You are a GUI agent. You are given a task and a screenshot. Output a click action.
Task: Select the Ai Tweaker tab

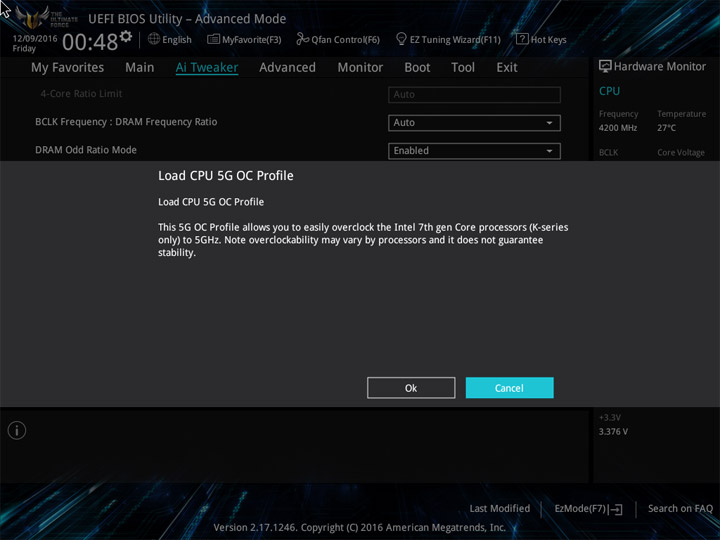click(207, 68)
